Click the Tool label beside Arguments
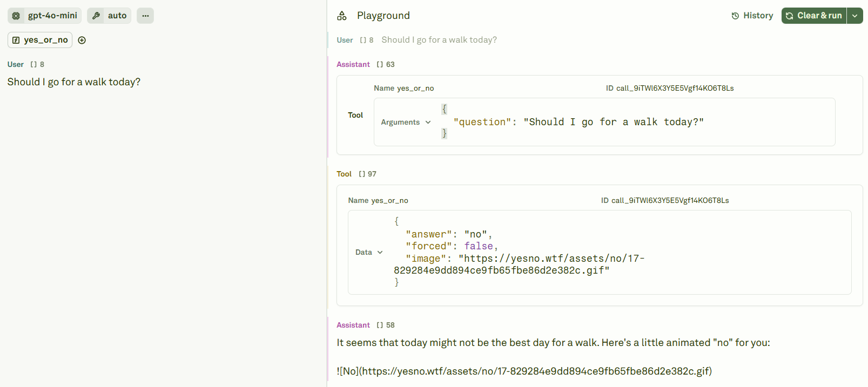Image resolution: width=868 pixels, height=387 pixels. point(355,116)
